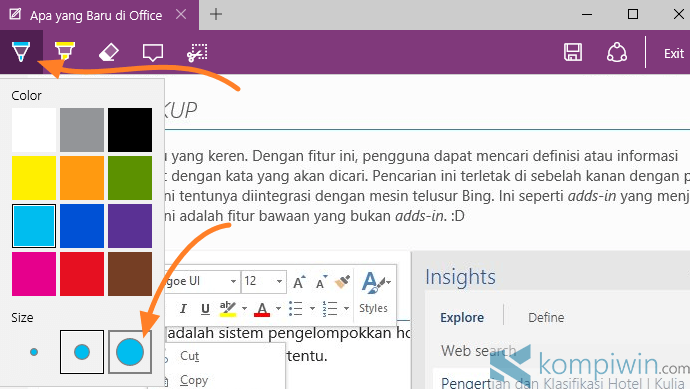Pick the red color swatch
This screenshot has height=389, width=690.
pos(82,274)
